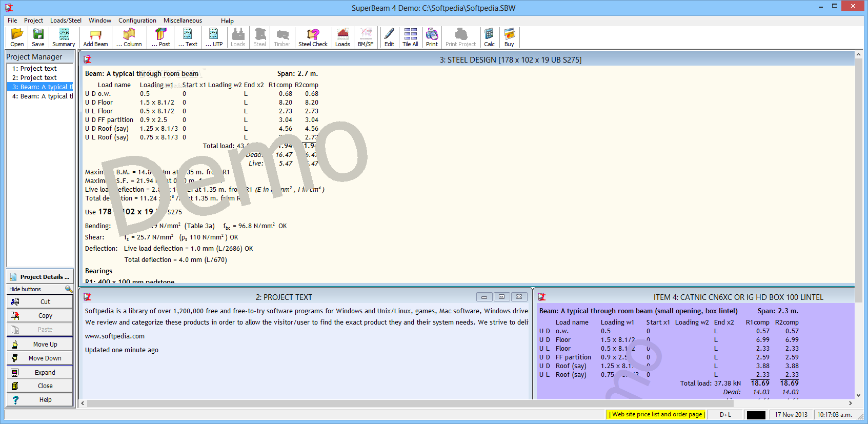Click the magnifier icon beside Hide buttons
This screenshot has width=868, height=424.
[69, 289]
